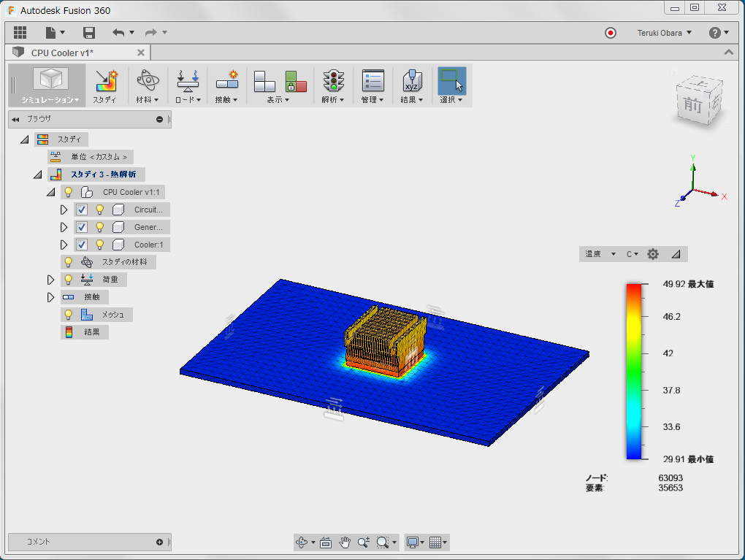Toggle visibility bulb for 荷重
The image size is (745, 560).
pos(69,280)
